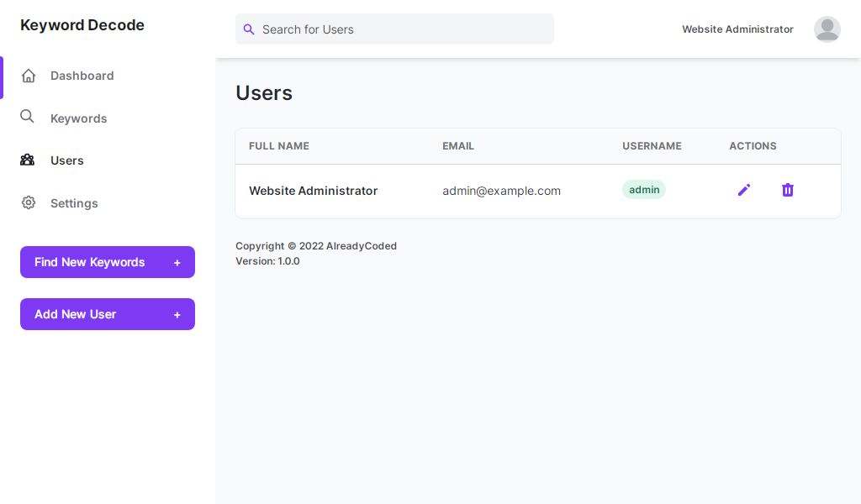Screen dimensions: 861x504
Task: Click the green admin username badge
Action: (x=644, y=190)
